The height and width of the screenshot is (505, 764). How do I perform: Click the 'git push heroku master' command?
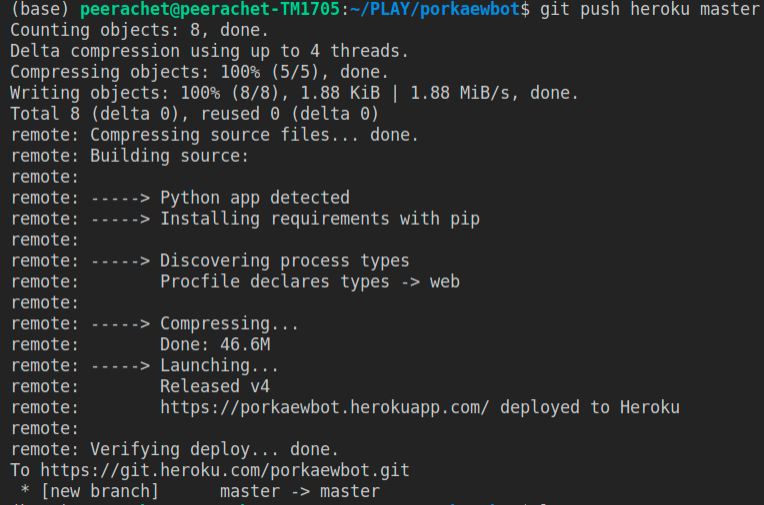pyautogui.click(x=649, y=9)
